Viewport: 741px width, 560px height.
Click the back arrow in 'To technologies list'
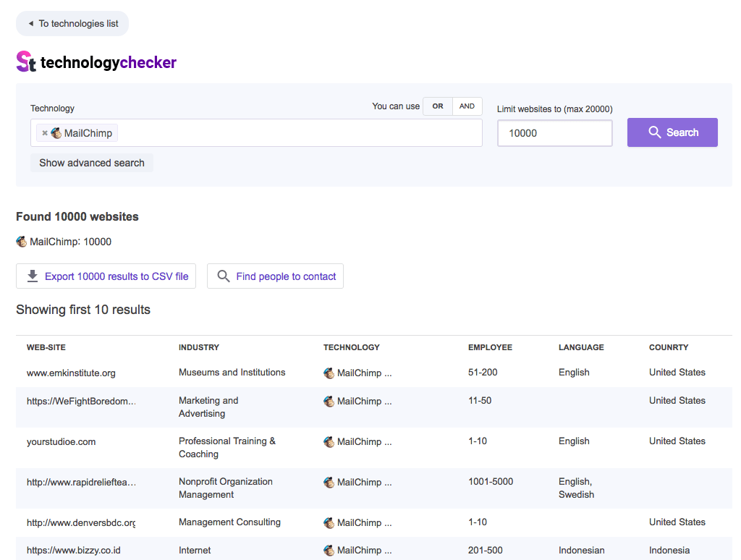tap(30, 23)
